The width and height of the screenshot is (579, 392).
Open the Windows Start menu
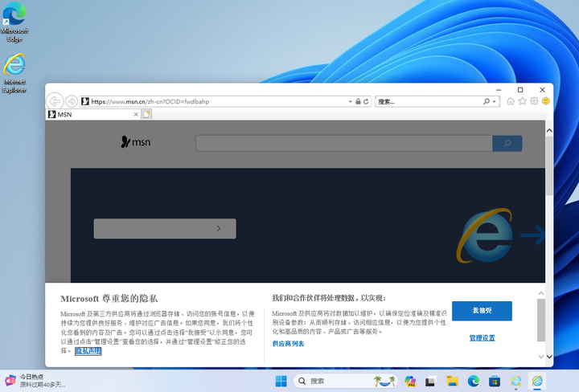click(281, 381)
